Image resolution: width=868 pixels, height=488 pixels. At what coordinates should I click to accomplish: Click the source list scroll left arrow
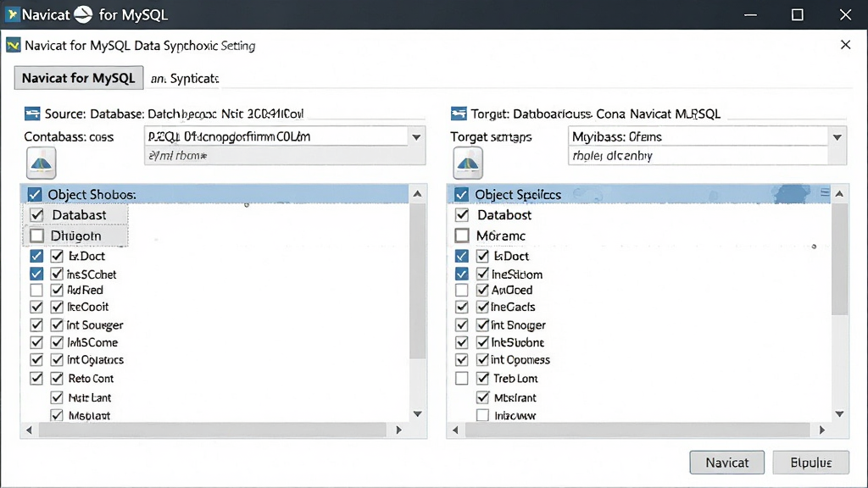click(x=30, y=430)
